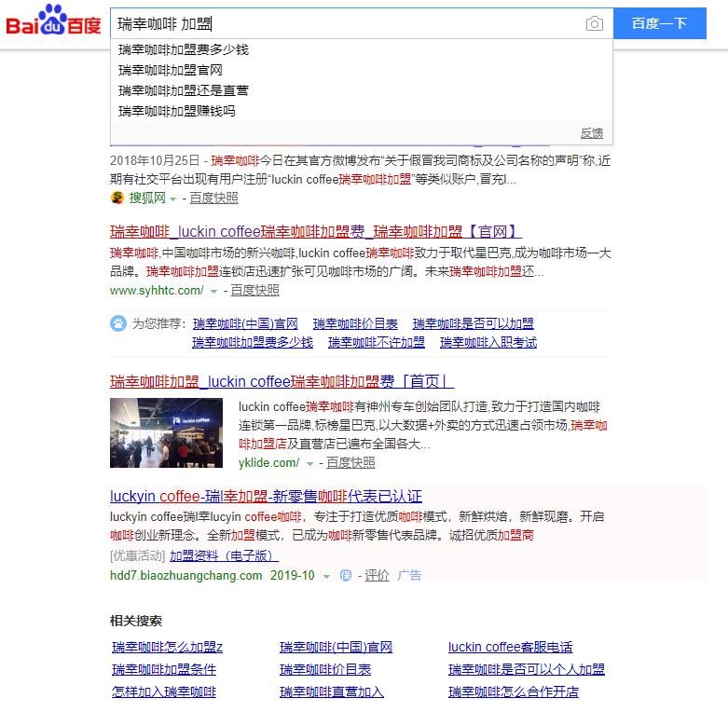
Task: Click the 搜狐网 source name
Action: (147, 199)
